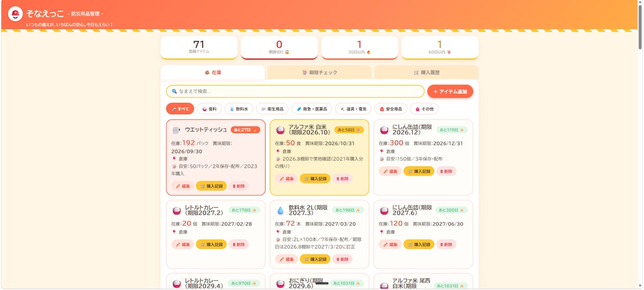Image resolution: width=644 pixels, height=290 pixels.
Task: Delete the アルファ米 白米 item
Action: pos(343,179)
